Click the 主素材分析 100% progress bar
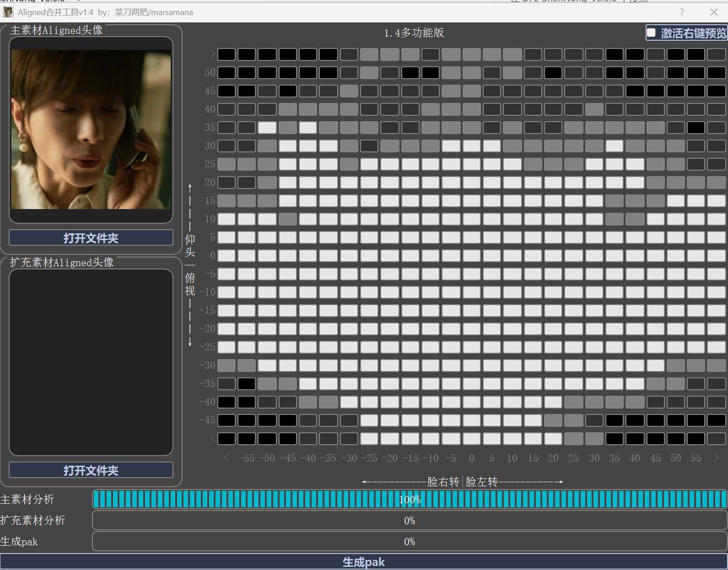This screenshot has width=728, height=570. tap(410, 500)
